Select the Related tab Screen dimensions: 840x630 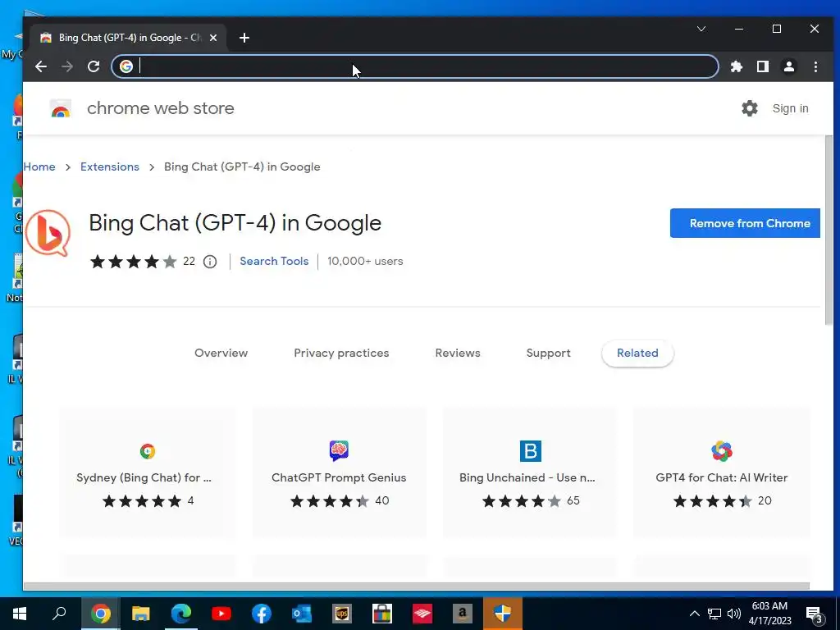click(637, 353)
